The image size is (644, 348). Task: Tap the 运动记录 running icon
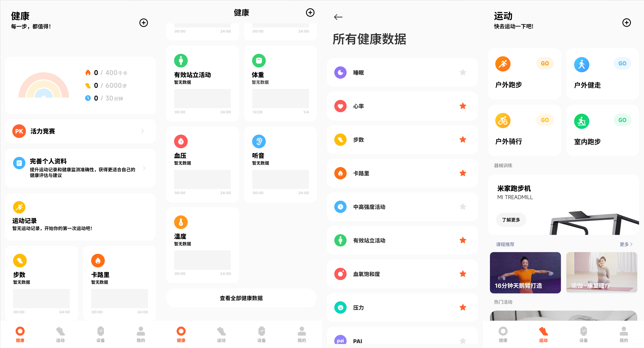tap(19, 207)
